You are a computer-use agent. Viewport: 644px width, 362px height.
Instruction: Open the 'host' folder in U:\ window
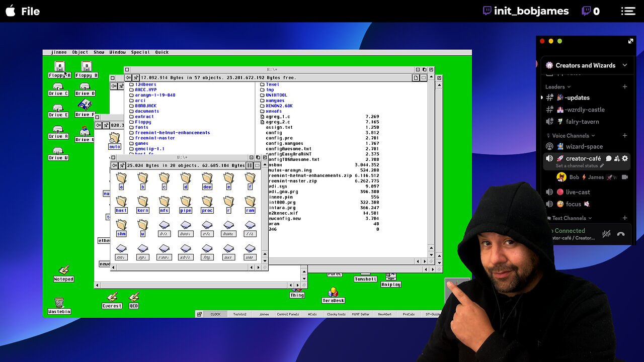121,205
